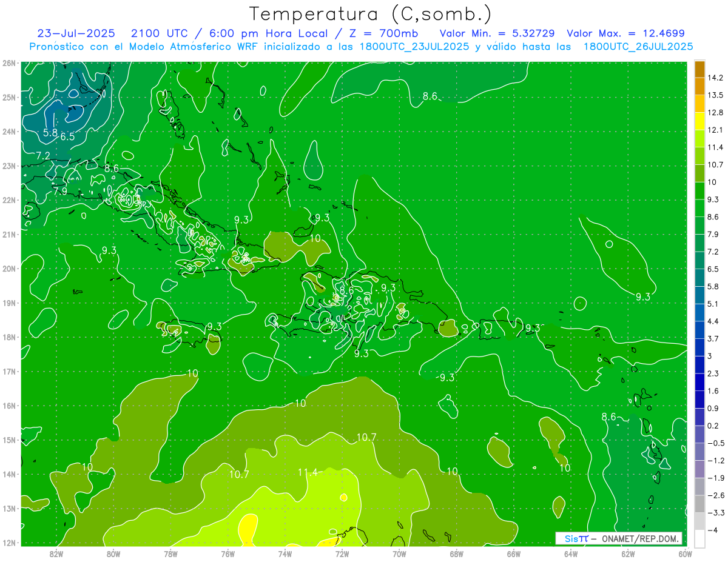Click the '-0.5' colorbar tick label
The image size is (728, 562).
pos(716,443)
